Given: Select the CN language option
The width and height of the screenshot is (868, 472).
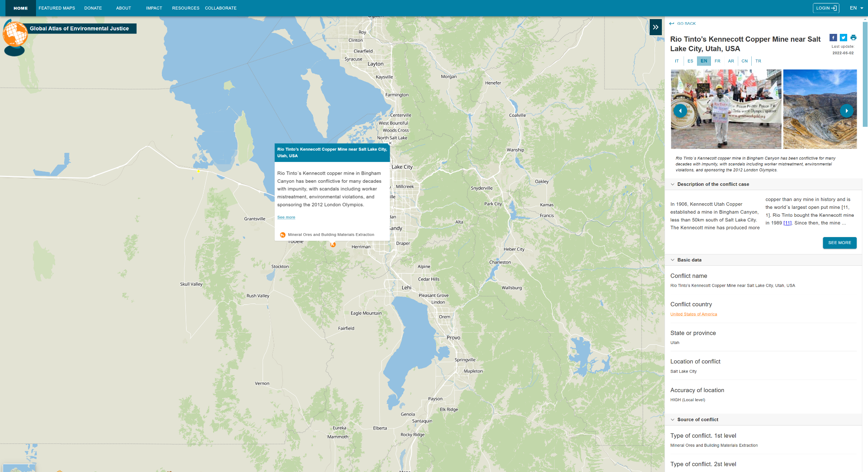Looking at the screenshot, I should pyautogui.click(x=744, y=61).
